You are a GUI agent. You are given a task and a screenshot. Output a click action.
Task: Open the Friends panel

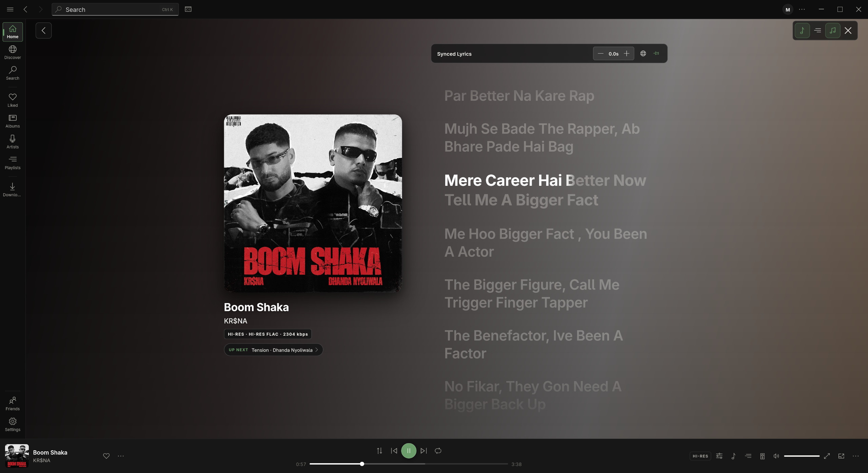(x=13, y=404)
